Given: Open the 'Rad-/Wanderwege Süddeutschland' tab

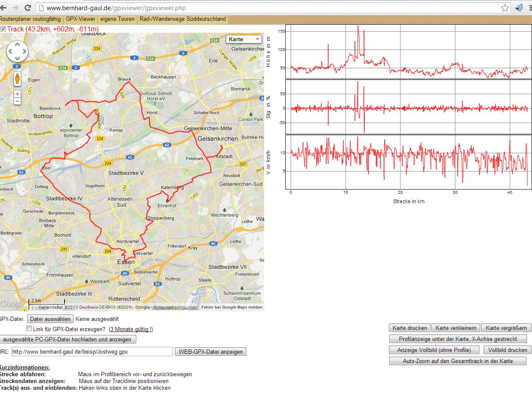Looking at the screenshot, I should [x=183, y=19].
